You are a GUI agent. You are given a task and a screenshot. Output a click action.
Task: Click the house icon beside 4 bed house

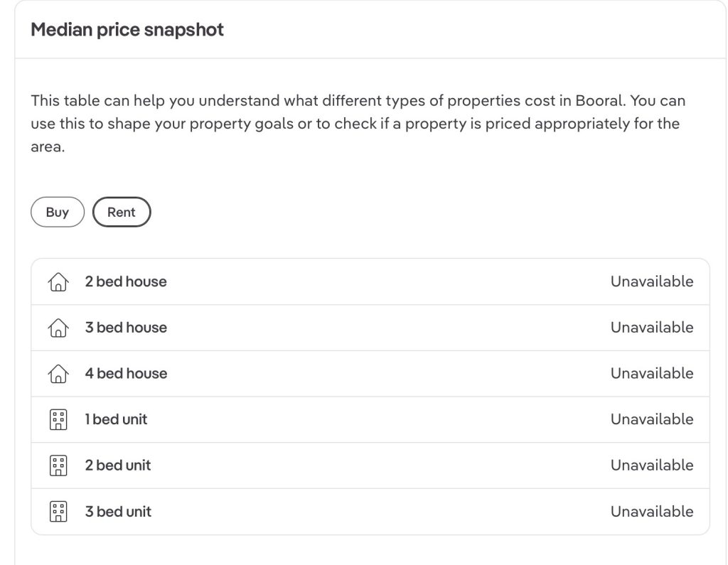(x=58, y=374)
